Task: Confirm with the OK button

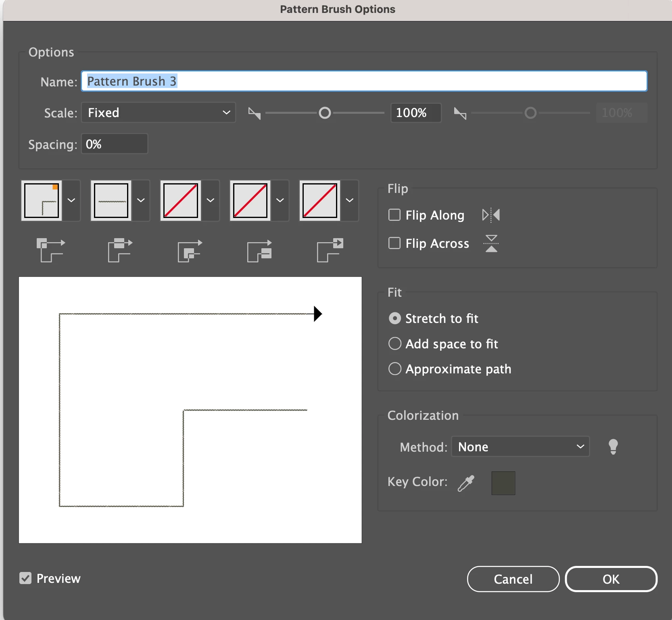Action: point(611,579)
